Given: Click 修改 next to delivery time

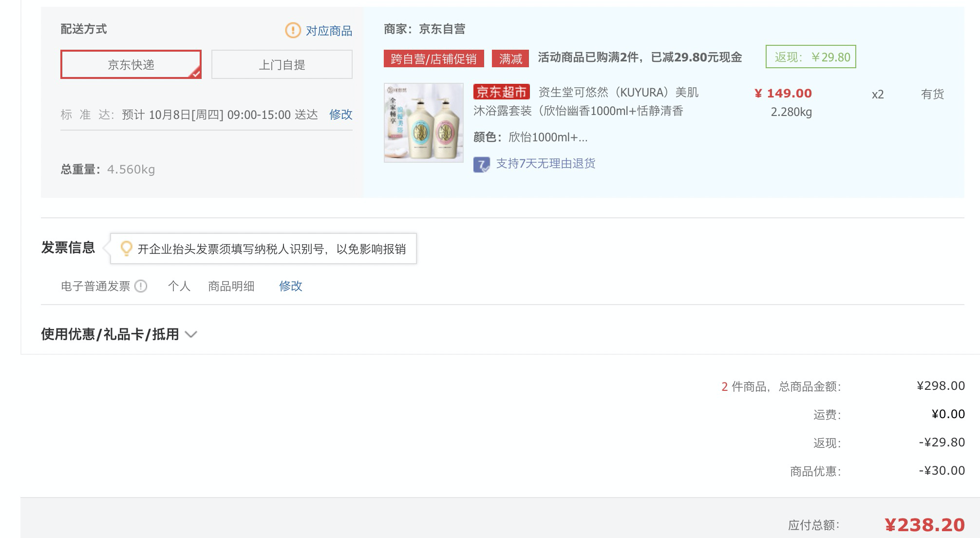Looking at the screenshot, I should coord(340,115).
